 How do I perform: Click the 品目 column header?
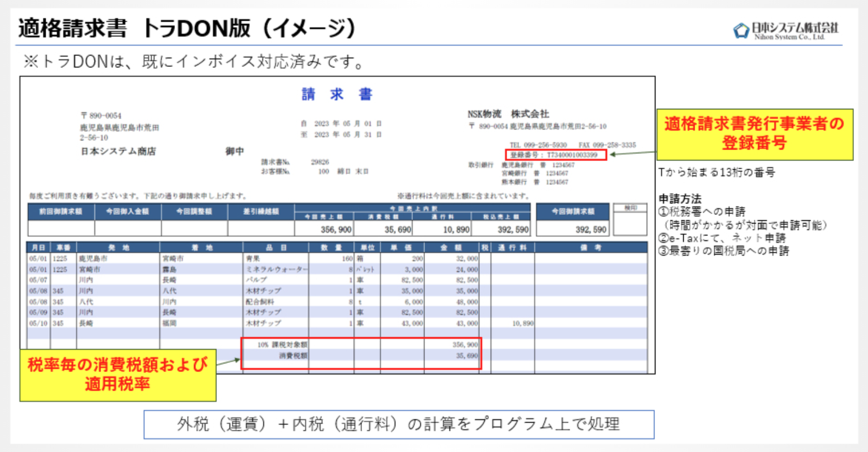click(276, 247)
